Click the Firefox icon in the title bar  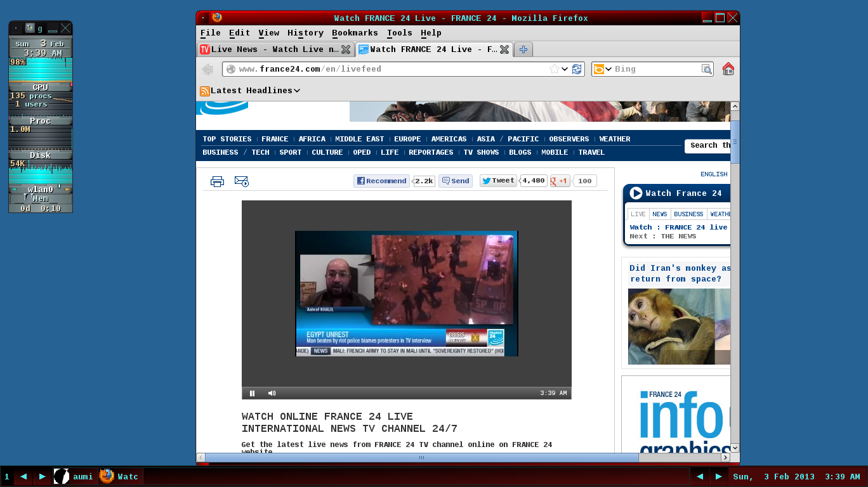click(x=217, y=18)
